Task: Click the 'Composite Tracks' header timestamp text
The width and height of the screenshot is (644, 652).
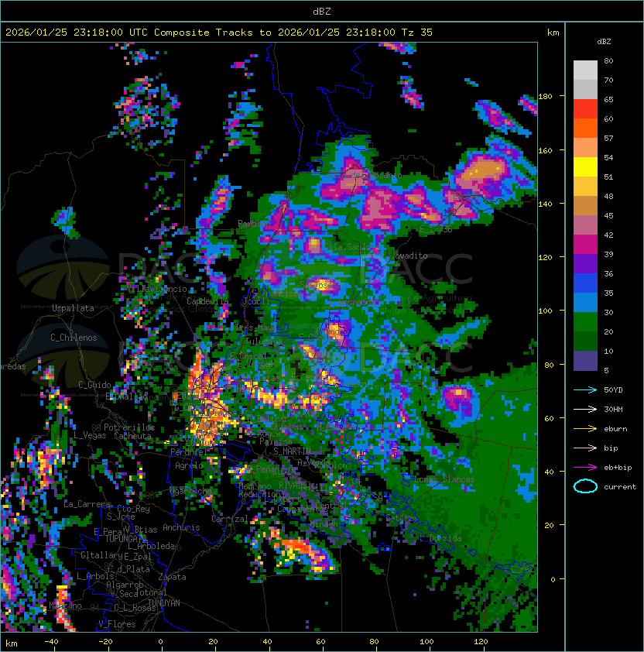Action: (219, 33)
